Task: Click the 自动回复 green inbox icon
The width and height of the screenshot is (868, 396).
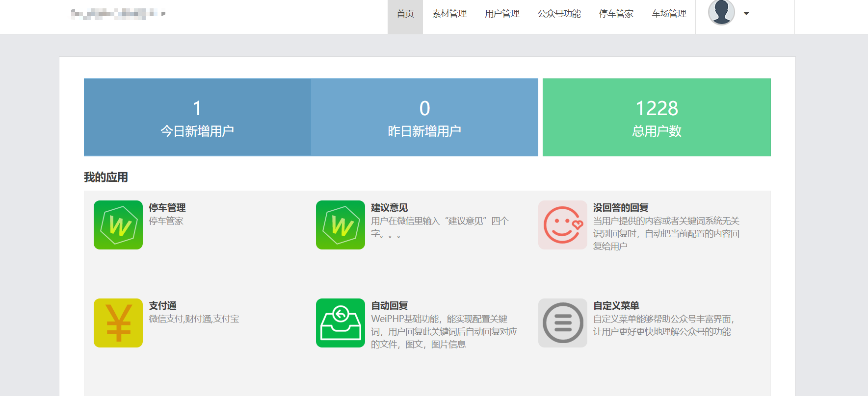Action: coord(341,323)
